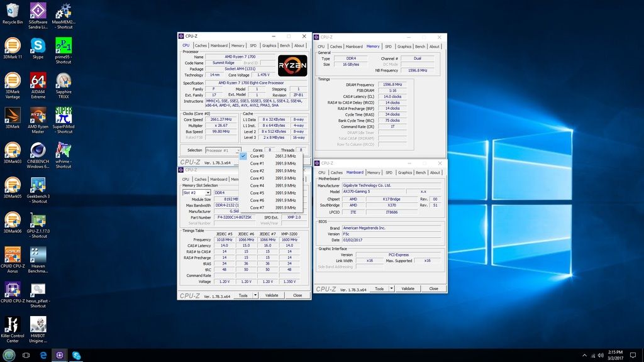Viewport: 644px width, 362px height.
Task: Open the Start menu
Action: pyautogui.click(x=9, y=355)
